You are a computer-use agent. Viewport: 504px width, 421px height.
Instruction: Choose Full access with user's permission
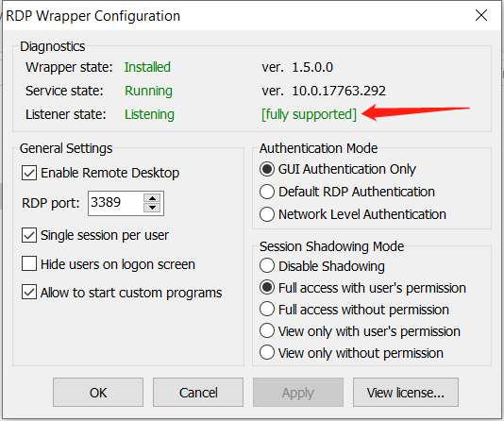[x=267, y=288]
